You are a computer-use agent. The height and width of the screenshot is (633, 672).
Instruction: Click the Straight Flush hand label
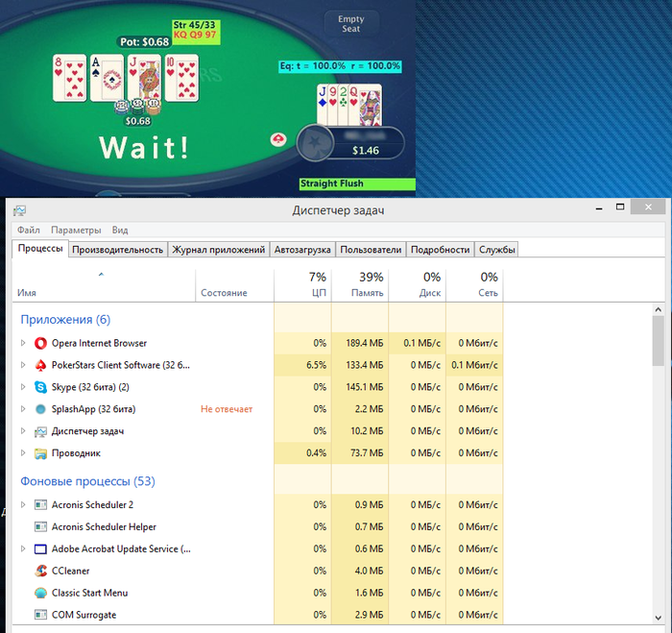357,183
